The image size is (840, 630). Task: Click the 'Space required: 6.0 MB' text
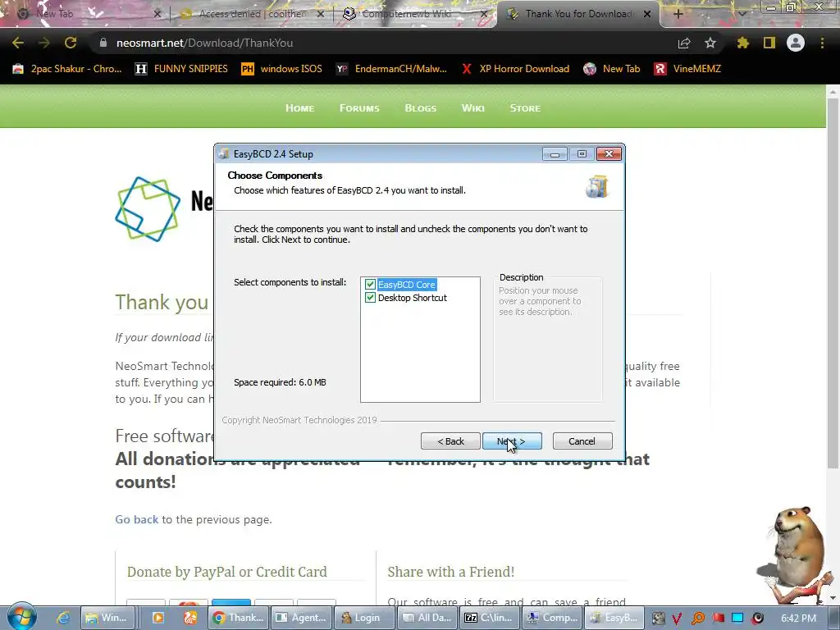tap(280, 382)
